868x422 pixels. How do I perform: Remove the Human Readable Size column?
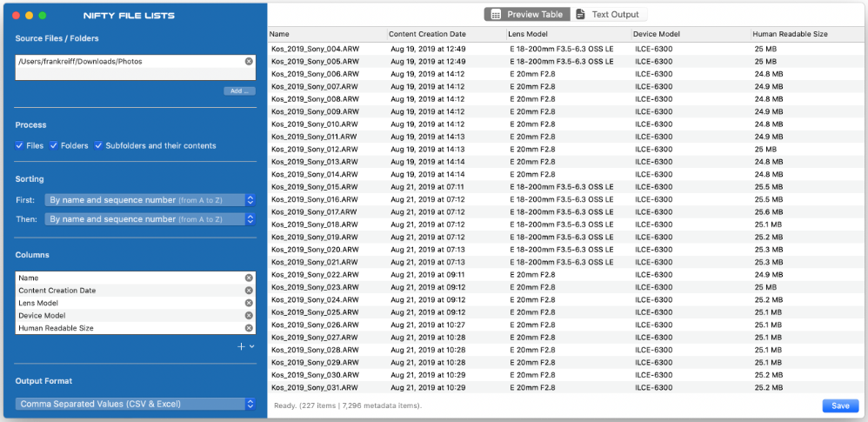point(249,328)
